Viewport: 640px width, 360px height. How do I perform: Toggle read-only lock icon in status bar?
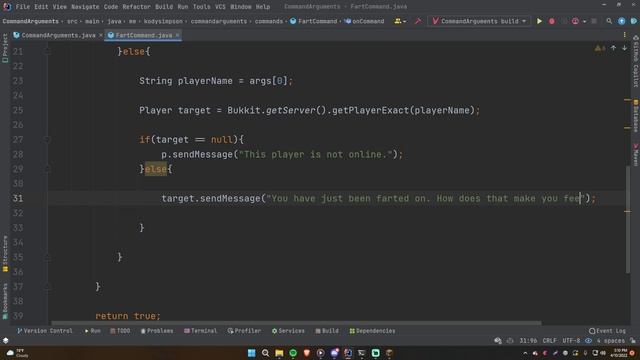632,340
